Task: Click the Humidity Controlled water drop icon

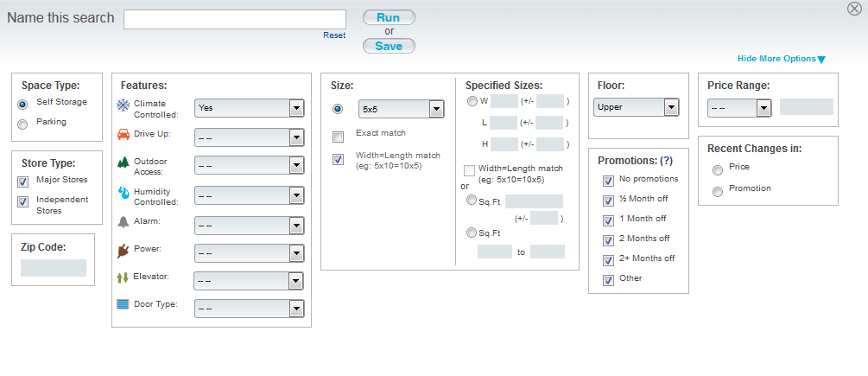Action: coord(123,193)
